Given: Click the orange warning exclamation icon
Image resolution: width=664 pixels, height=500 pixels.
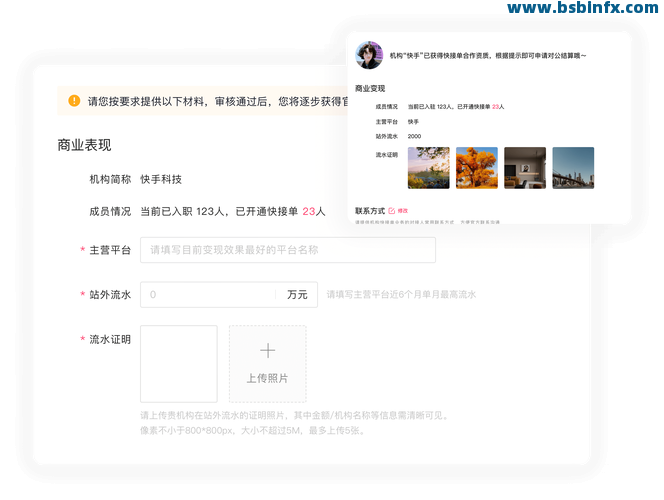Looking at the screenshot, I should click(74, 101).
